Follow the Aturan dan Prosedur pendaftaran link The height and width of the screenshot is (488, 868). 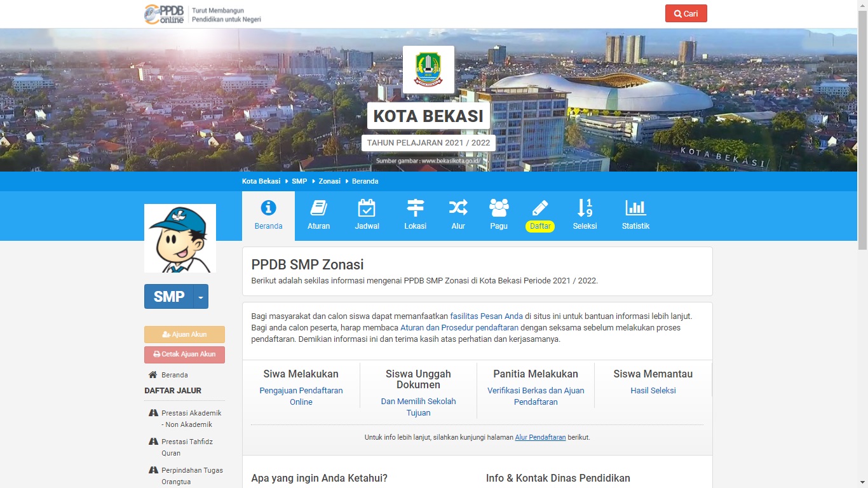pyautogui.click(x=459, y=328)
